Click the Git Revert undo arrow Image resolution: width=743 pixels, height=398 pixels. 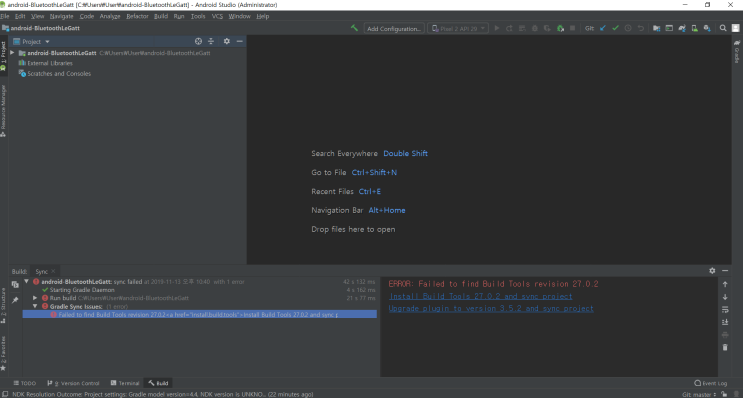(641, 28)
